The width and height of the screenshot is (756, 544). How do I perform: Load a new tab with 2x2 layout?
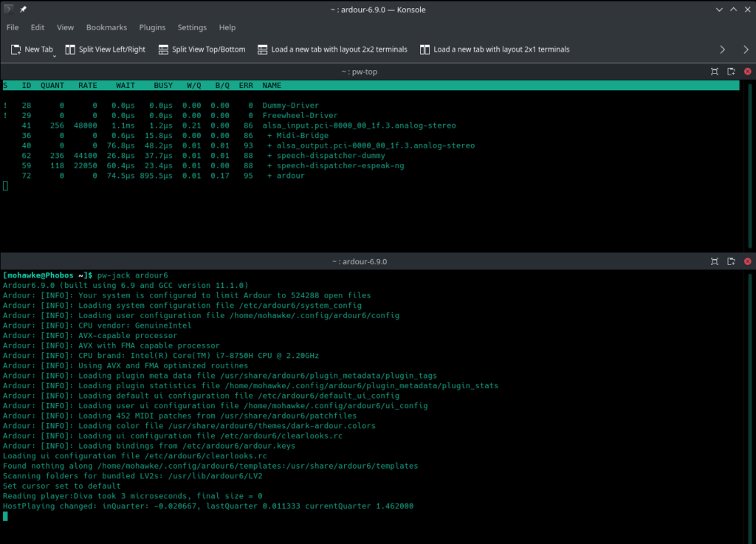click(332, 49)
